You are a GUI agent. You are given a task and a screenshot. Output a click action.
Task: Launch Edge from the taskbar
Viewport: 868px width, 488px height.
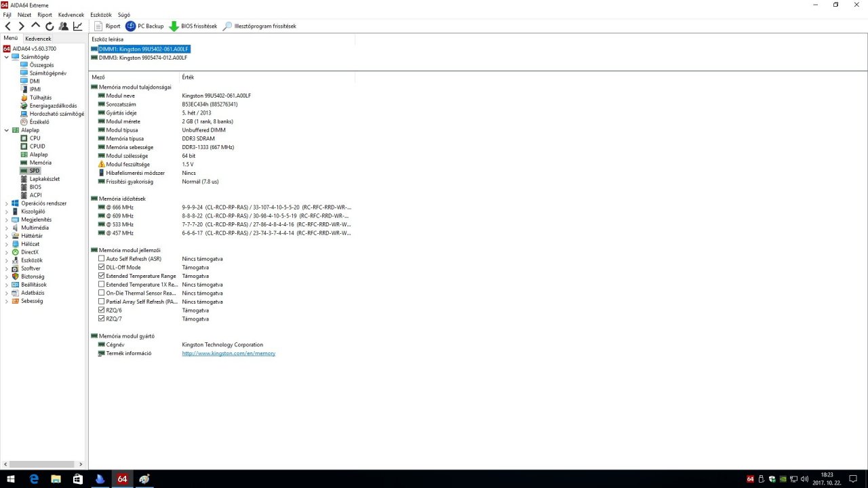click(35, 479)
